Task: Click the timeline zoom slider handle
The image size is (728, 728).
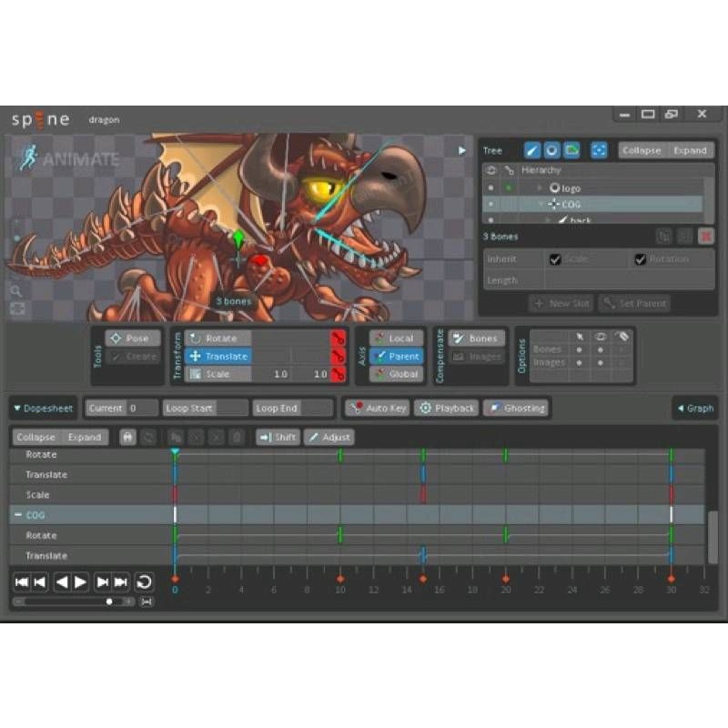Action: (110, 602)
